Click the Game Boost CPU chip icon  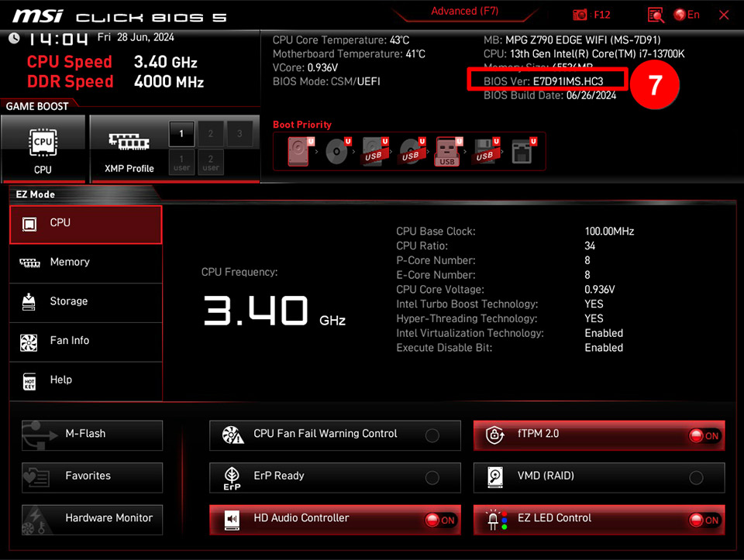point(43,143)
